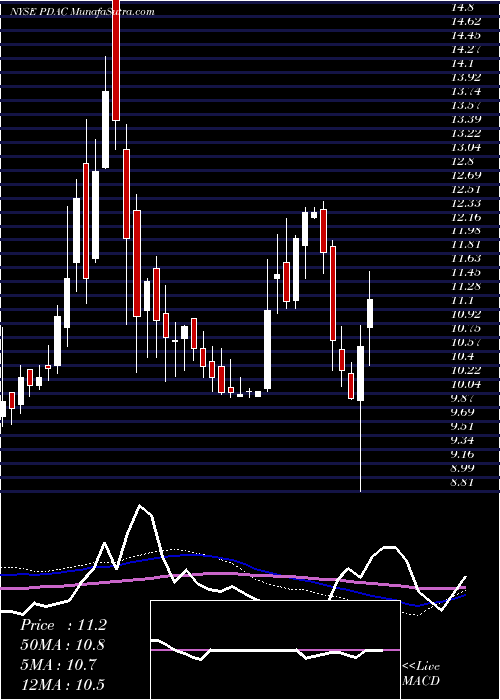Pick the 9.69 axis value
The width and height of the screenshot is (500, 700).
coord(463,412)
